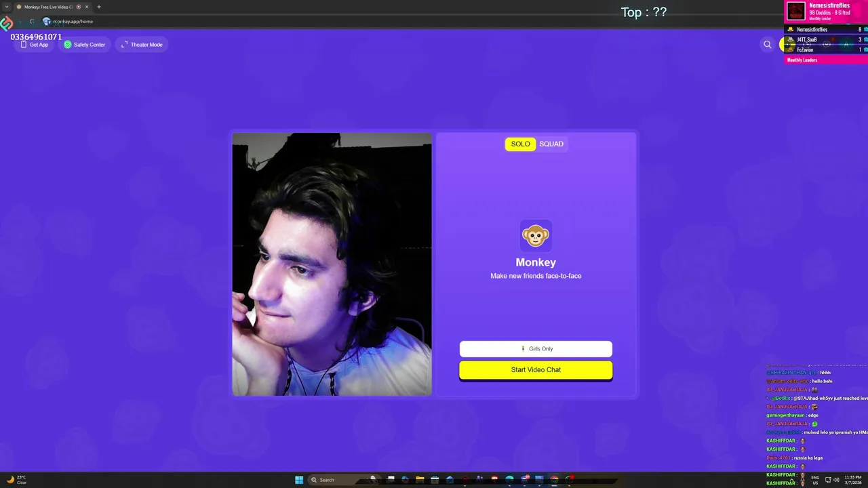Click the monkey.app/home address bar
The height and width of the screenshot is (488, 868).
73,21
